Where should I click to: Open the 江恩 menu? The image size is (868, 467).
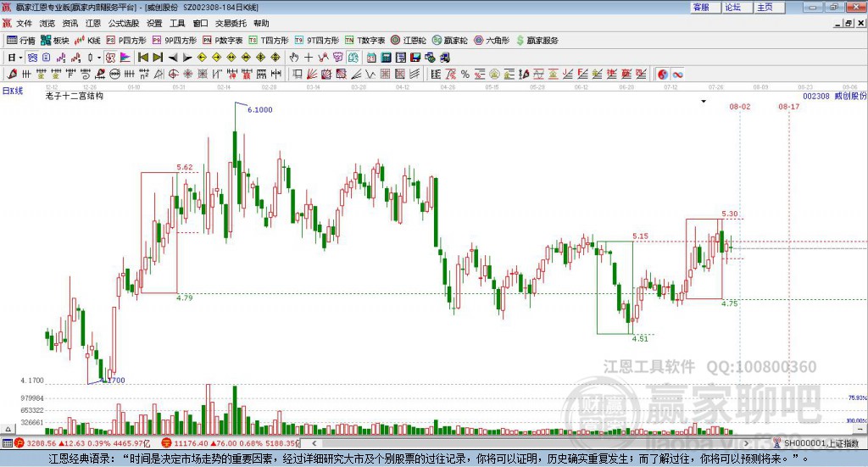[93, 23]
